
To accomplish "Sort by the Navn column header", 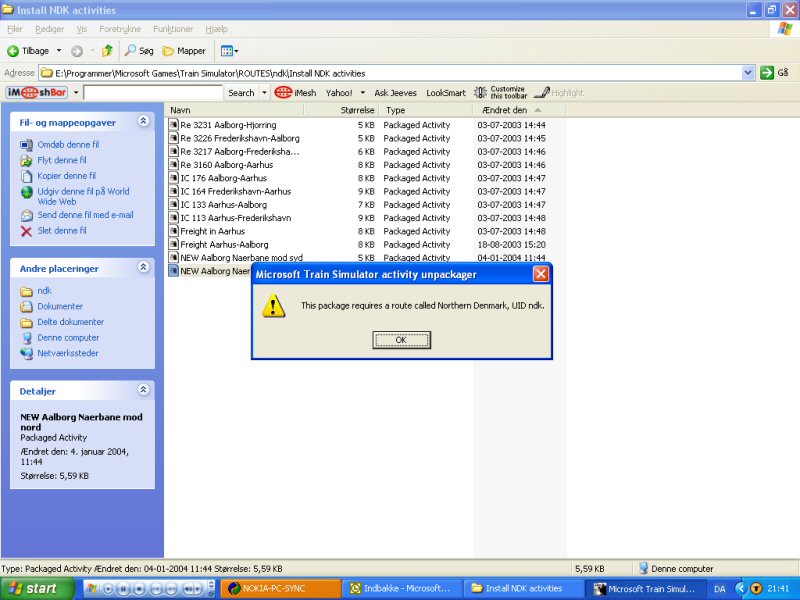I will click(x=234, y=110).
